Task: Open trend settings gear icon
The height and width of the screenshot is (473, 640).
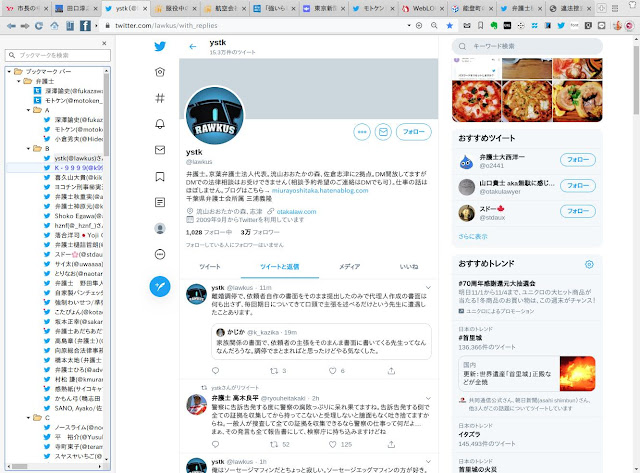Action: [x=589, y=264]
